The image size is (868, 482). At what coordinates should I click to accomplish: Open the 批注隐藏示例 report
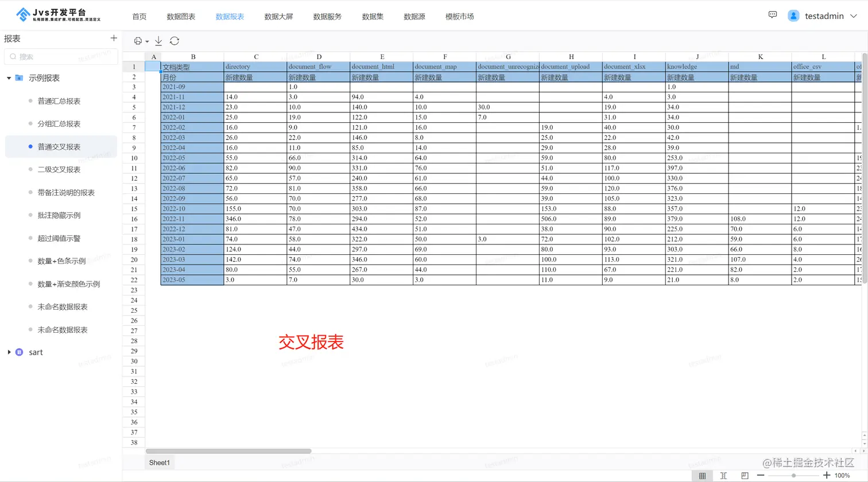59,215
